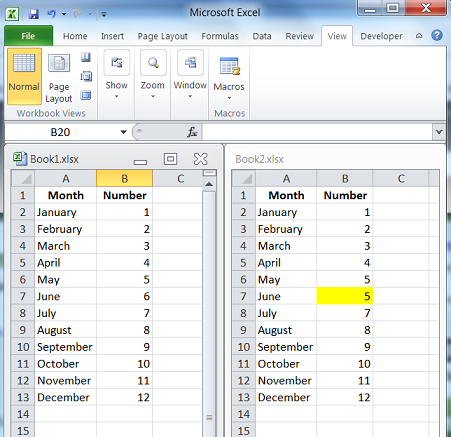Select the January cell in Book1
This screenshot has height=437, width=451.
click(66, 212)
